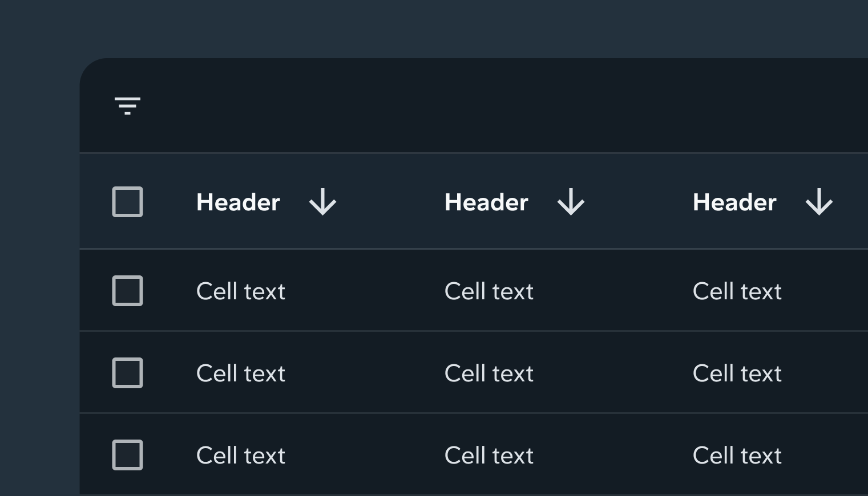Click the first Header label
This screenshot has width=868, height=496.
point(238,202)
